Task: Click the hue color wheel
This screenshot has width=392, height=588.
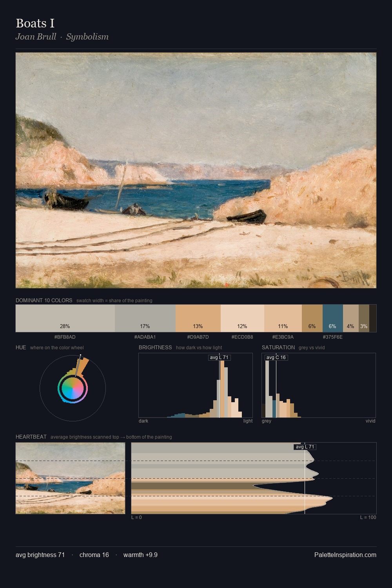Action: tap(73, 388)
